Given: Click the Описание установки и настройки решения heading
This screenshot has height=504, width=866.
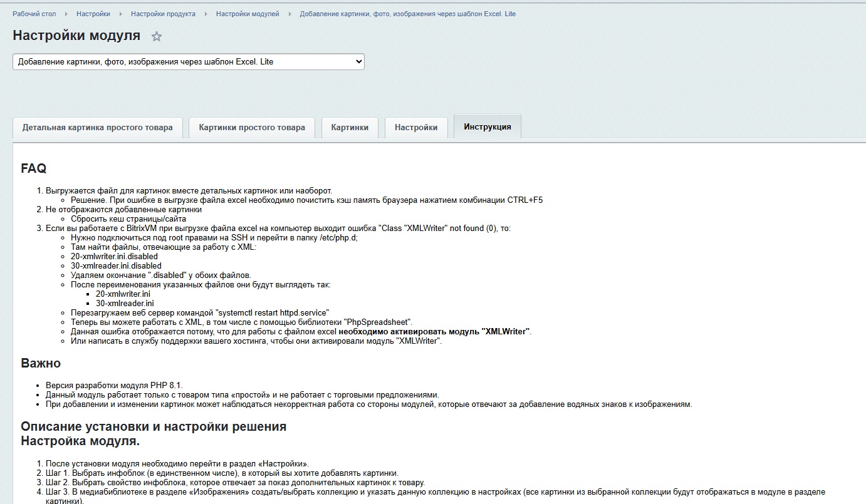Looking at the screenshot, I should click(x=154, y=426).
